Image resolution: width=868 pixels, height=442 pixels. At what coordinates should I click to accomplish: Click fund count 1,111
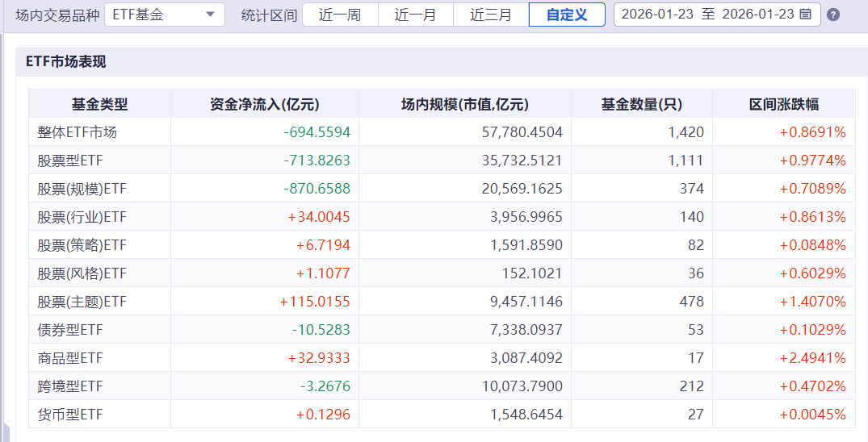coord(686,161)
